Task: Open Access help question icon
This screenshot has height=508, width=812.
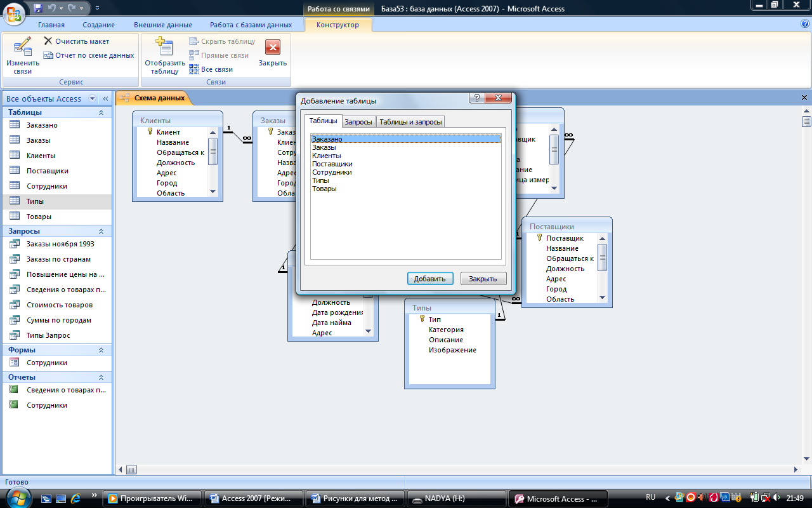Action: 805,24
